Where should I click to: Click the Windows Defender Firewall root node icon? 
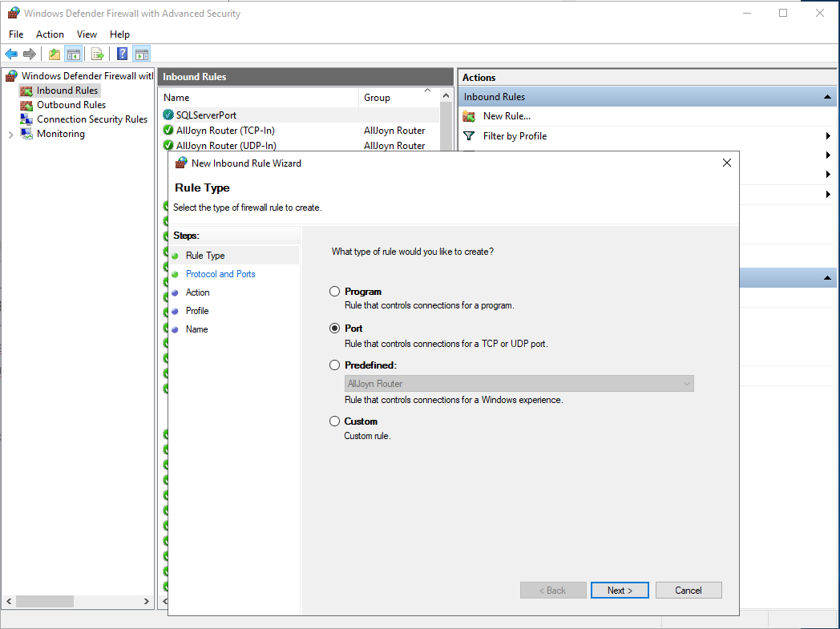pos(11,76)
